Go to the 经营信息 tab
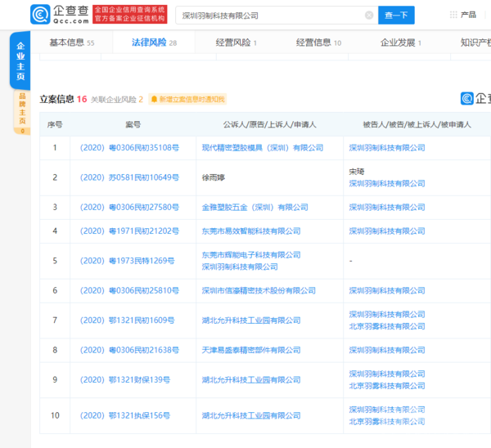 tap(318, 43)
